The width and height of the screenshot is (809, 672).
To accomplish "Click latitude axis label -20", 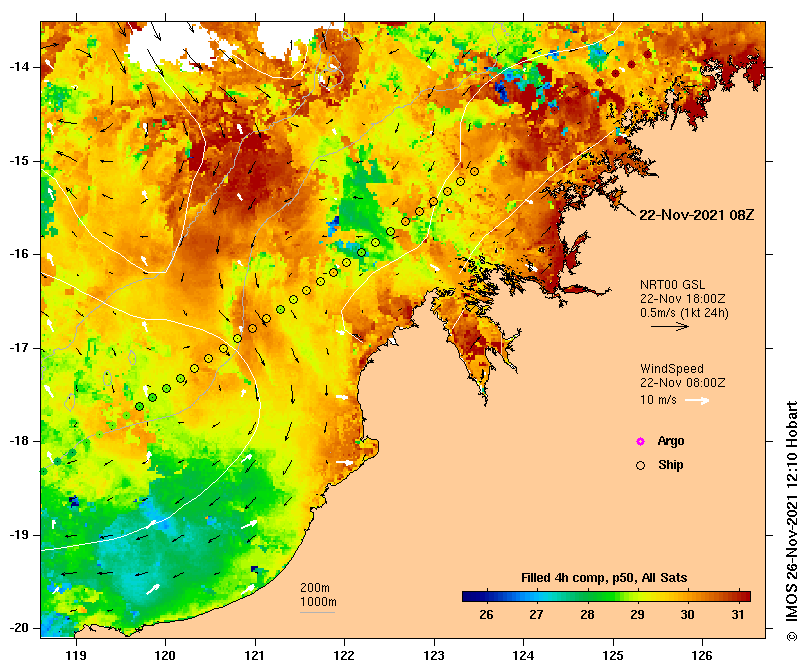I will (x=19, y=628).
